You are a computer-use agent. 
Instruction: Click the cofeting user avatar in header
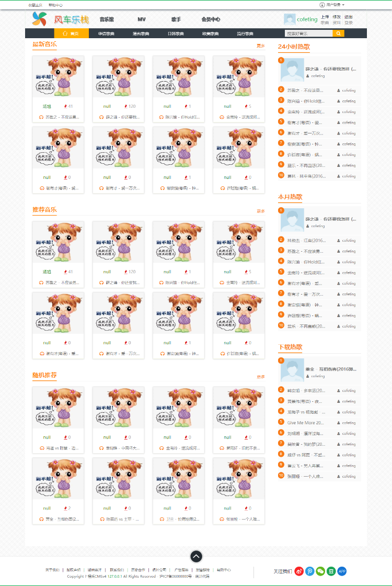click(x=290, y=19)
